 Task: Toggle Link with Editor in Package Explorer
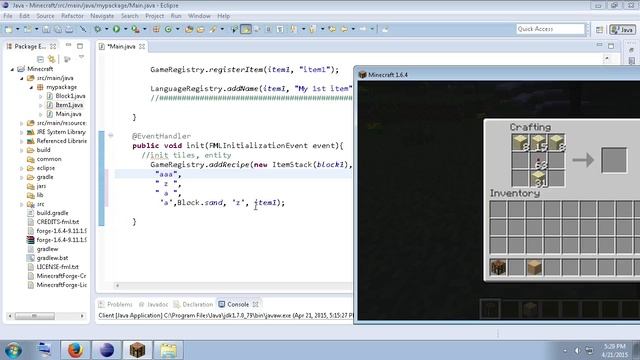click(51, 59)
